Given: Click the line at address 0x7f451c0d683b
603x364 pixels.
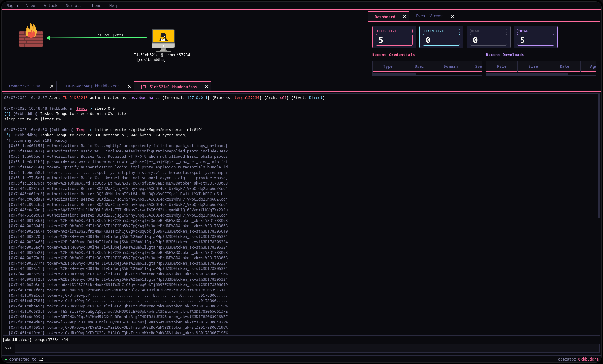Looking at the screenshot, I should click(x=118, y=312).
